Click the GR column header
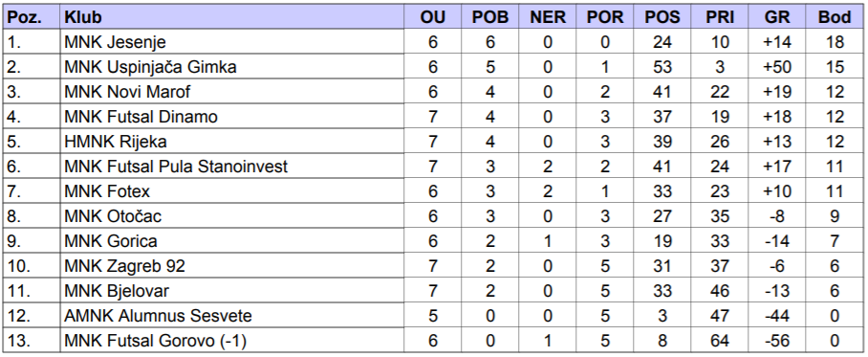868x357 pixels. coord(777,17)
